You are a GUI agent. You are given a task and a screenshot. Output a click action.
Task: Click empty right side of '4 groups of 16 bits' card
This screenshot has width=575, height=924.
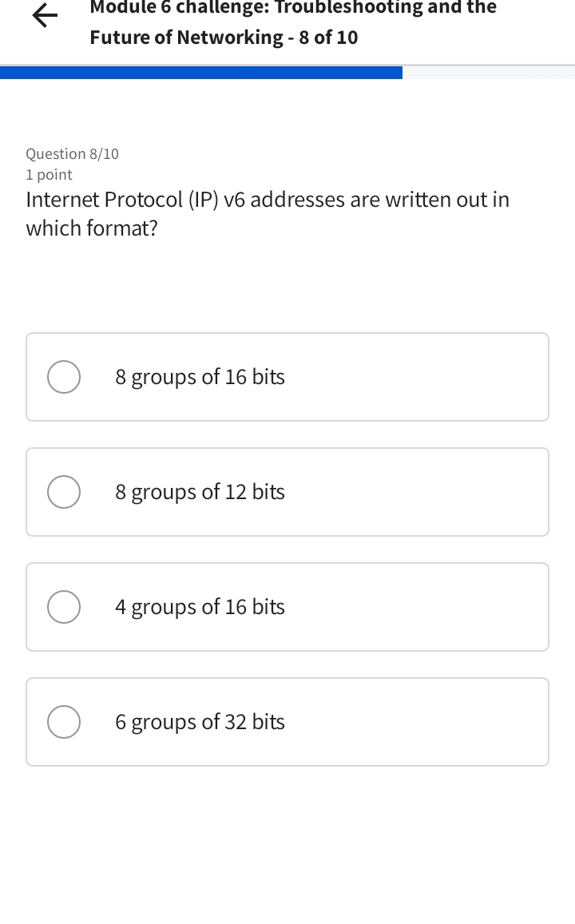(x=447, y=607)
